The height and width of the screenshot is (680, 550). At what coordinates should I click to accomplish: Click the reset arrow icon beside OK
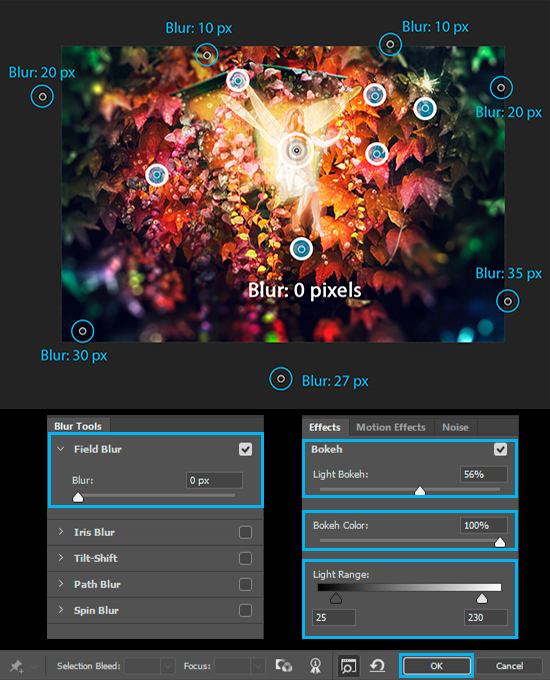377,665
